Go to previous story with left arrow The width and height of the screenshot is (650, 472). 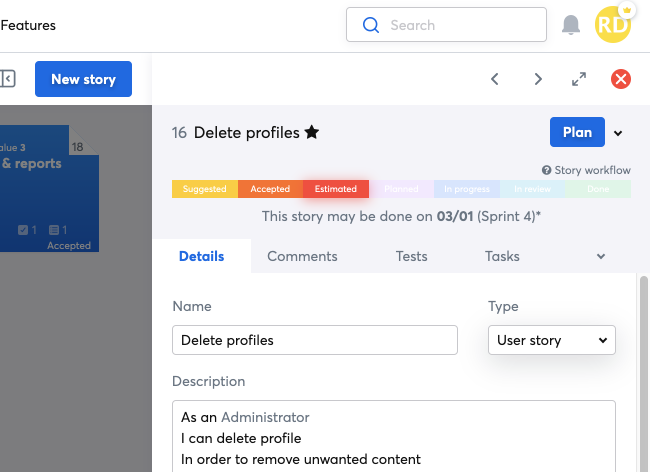pyautogui.click(x=495, y=79)
